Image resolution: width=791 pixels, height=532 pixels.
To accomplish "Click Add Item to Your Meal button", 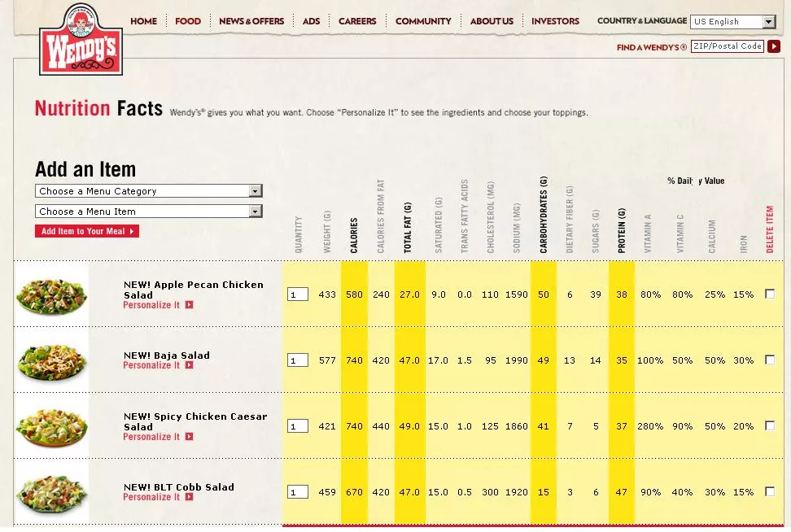I will click(87, 231).
